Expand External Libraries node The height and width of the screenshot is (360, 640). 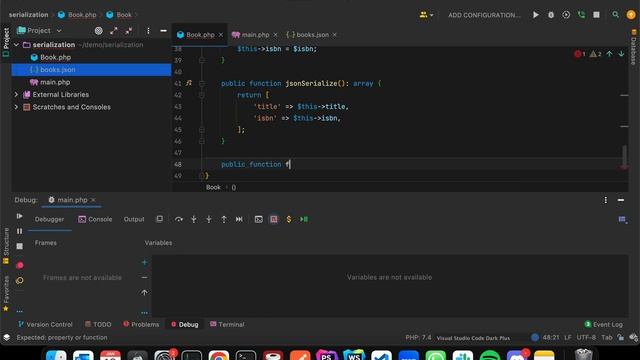[16, 95]
